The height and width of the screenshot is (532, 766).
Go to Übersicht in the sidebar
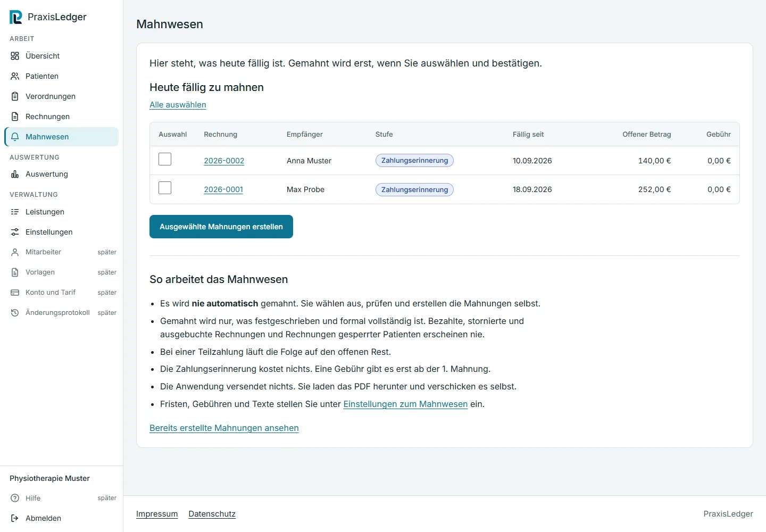[x=61, y=56]
